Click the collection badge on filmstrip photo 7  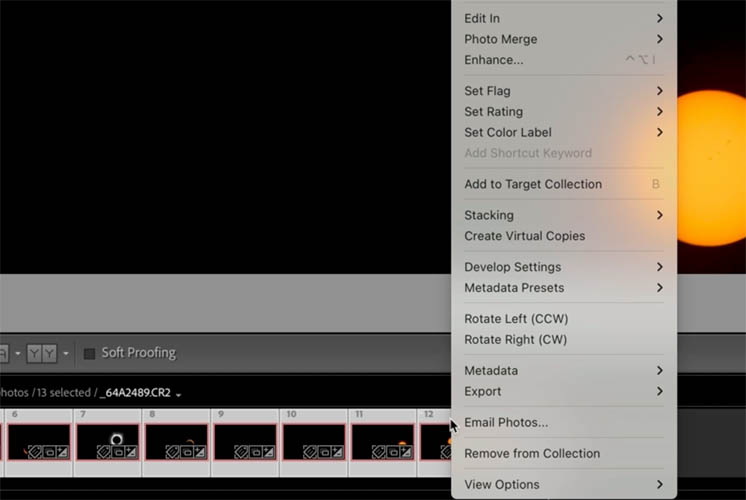[118, 451]
